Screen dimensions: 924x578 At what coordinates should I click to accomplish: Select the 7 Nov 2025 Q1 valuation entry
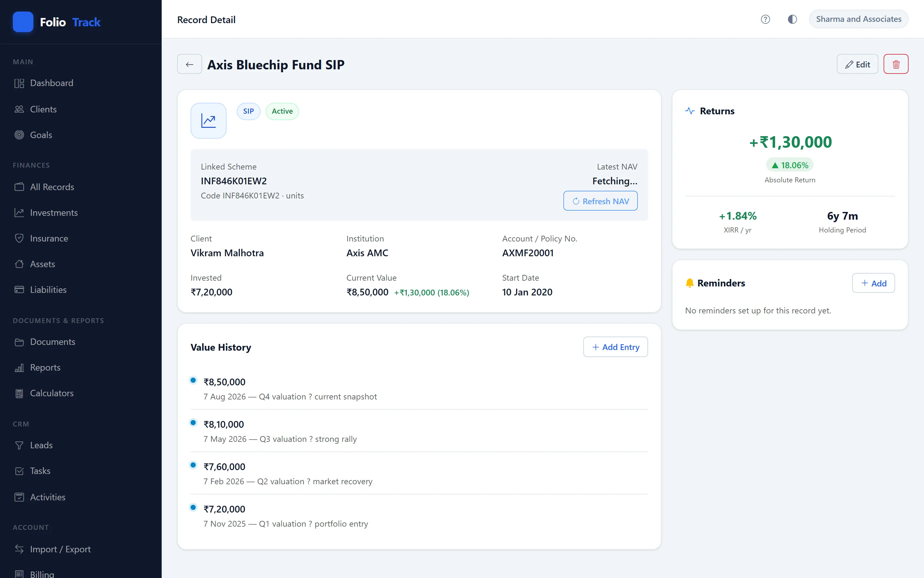(x=419, y=516)
